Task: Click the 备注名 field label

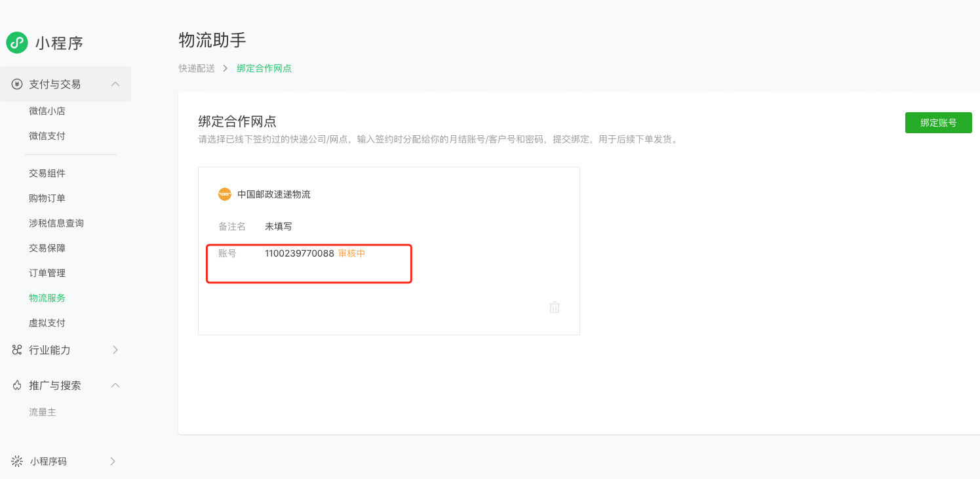Action: click(x=232, y=226)
